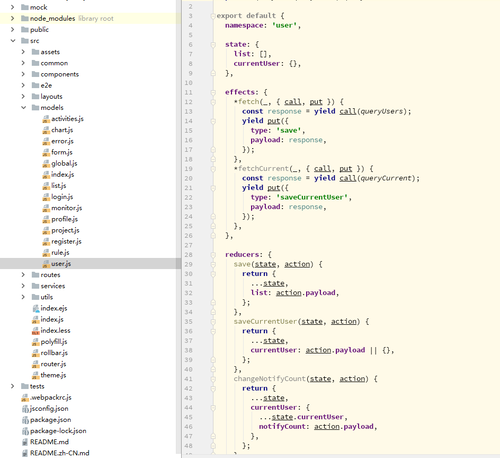Toggle fold marker on the reducers line

pyautogui.click(x=213, y=255)
